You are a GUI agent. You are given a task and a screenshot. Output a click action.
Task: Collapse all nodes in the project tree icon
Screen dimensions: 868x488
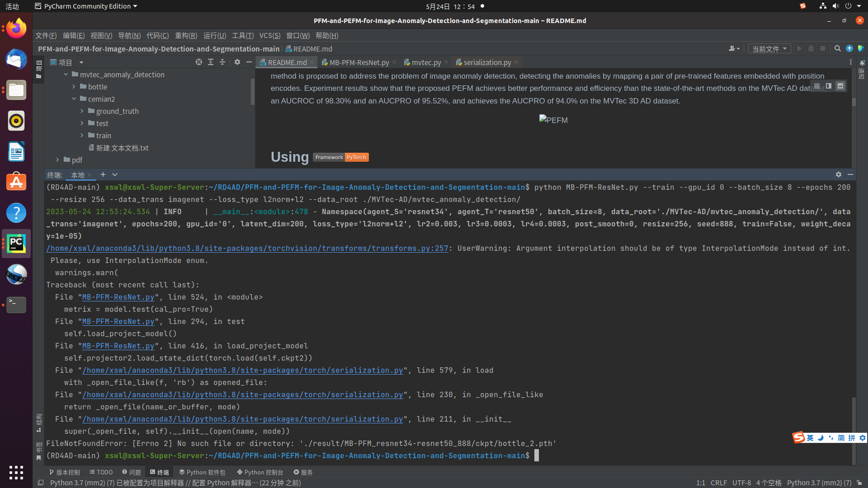tap(222, 62)
